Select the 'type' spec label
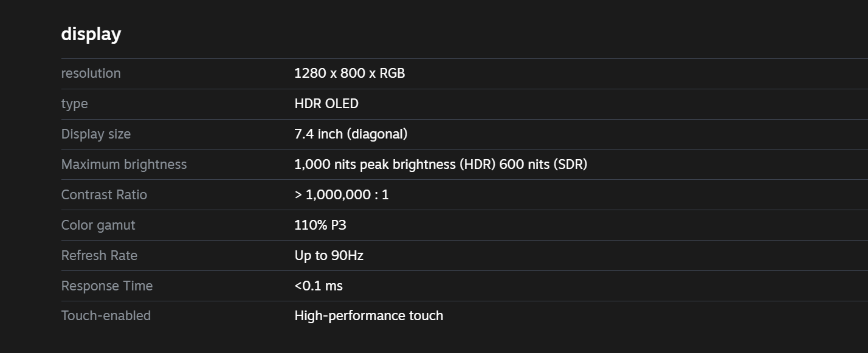This screenshot has height=353, width=868. pyautogui.click(x=75, y=104)
